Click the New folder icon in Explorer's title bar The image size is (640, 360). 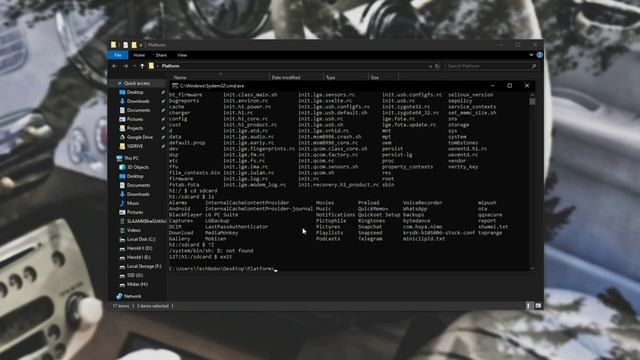click(x=134, y=45)
